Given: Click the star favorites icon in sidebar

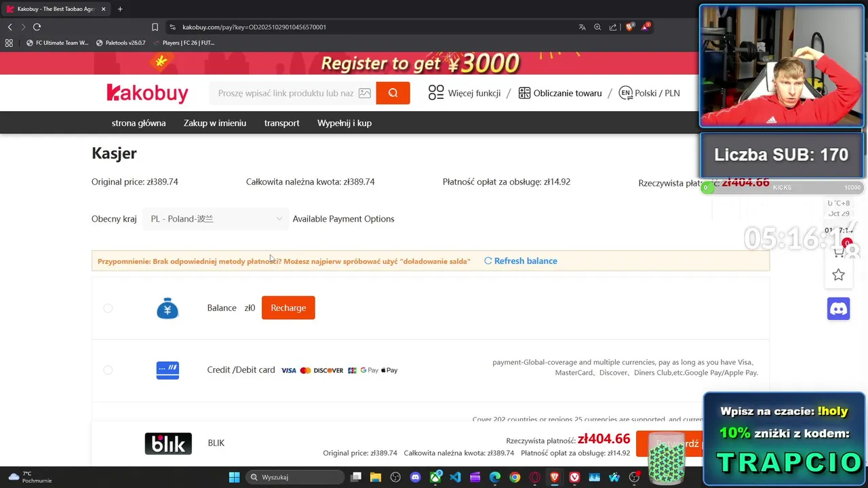Looking at the screenshot, I should (839, 274).
